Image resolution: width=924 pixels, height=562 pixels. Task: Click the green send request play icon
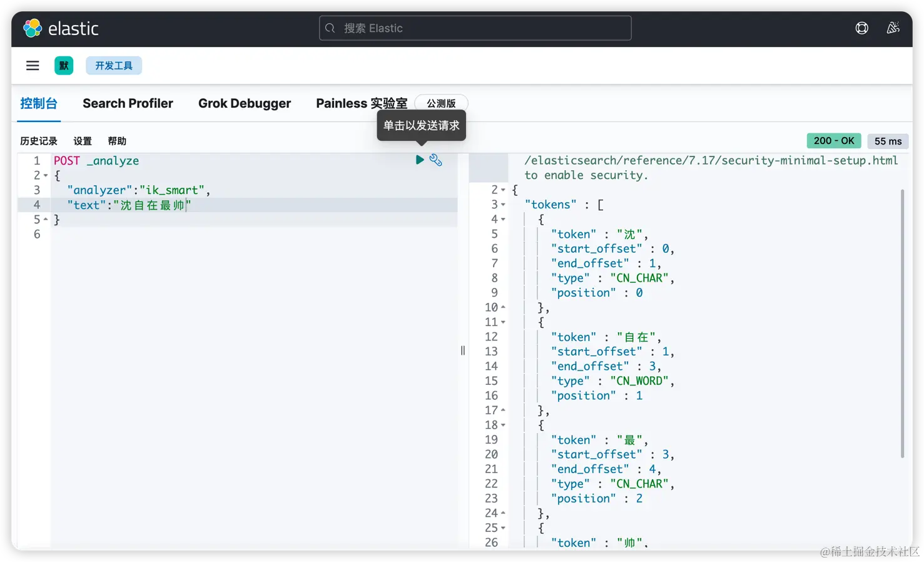point(420,160)
